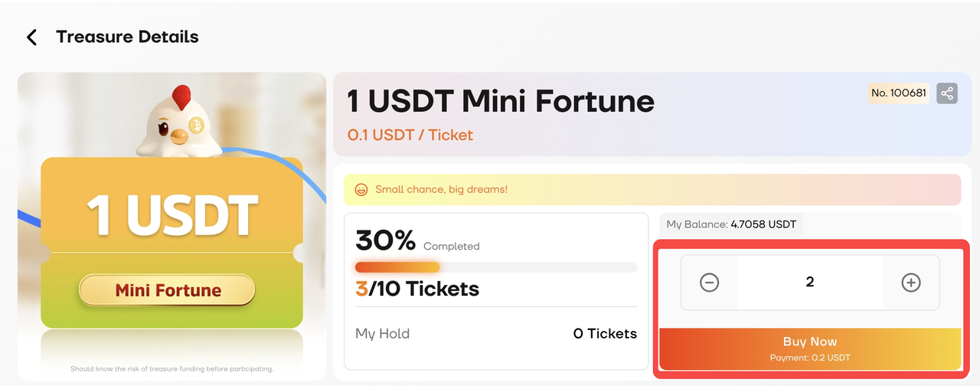Image resolution: width=980 pixels, height=386 pixels.
Task: Click the treasure funding risk disclaimer text
Action: click(x=171, y=368)
